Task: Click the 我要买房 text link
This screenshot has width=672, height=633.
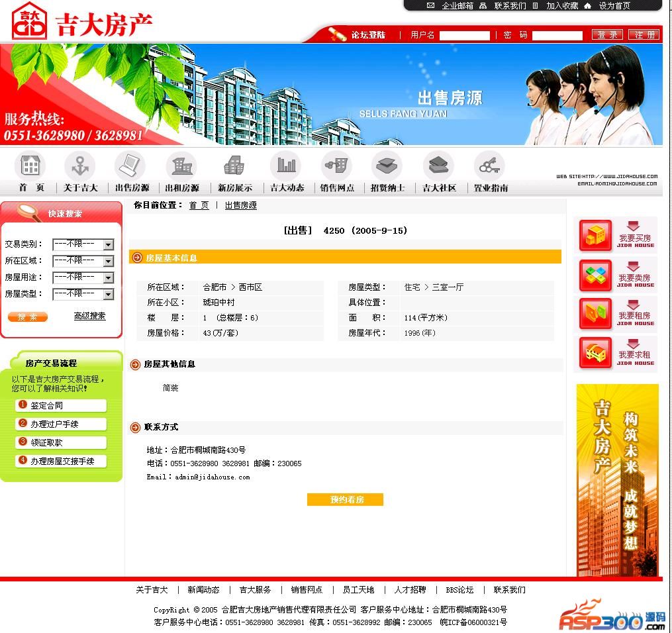Action: click(635, 238)
